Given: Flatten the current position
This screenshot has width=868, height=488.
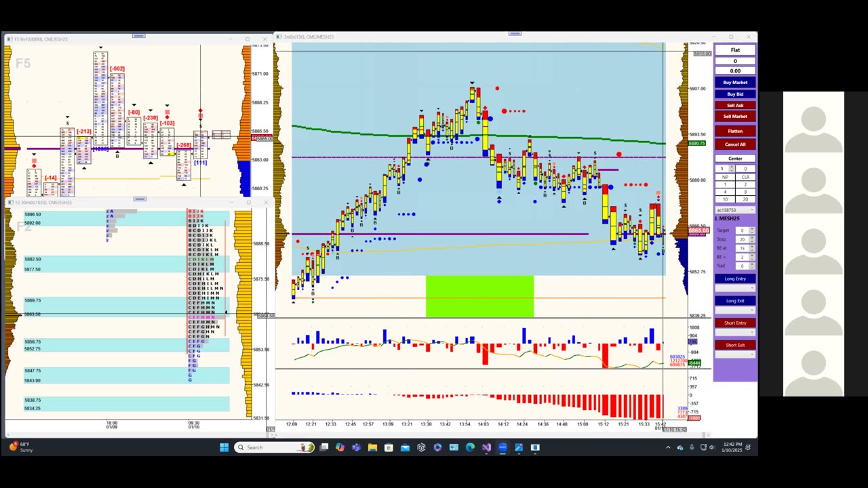Looking at the screenshot, I should click(x=735, y=131).
